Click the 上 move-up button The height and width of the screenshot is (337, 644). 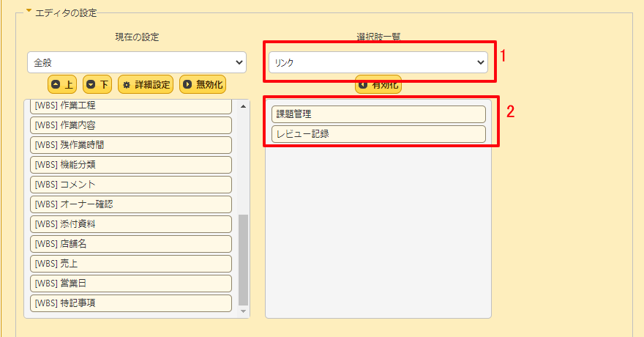click(x=62, y=85)
